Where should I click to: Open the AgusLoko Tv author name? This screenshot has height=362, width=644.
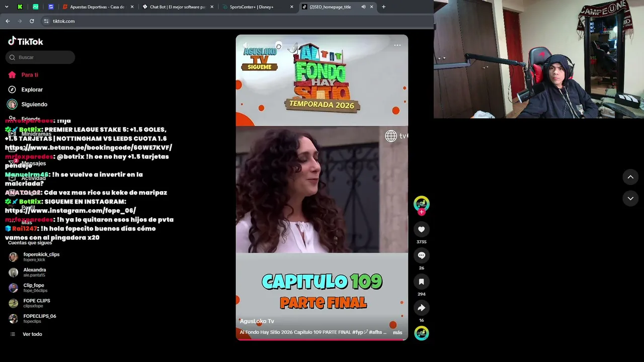click(x=257, y=321)
